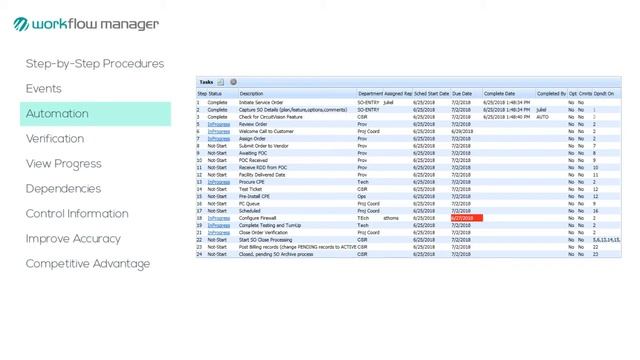Select the 'Pre-Install CPE' task
Viewport: 640px width, 360px height.
pyautogui.click(x=254, y=196)
